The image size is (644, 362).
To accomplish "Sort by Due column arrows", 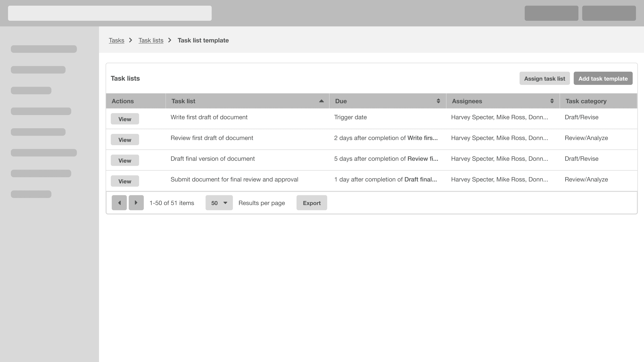I will pos(438,101).
